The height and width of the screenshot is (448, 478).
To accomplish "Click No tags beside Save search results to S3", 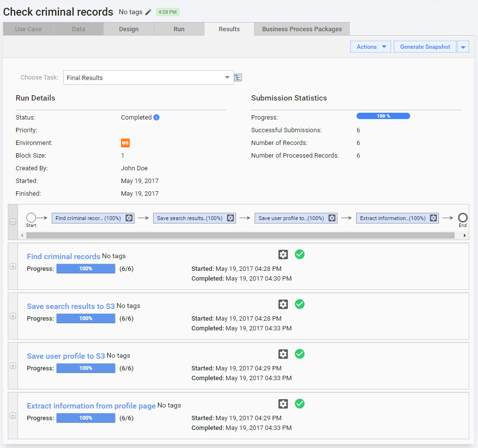I will tap(128, 306).
